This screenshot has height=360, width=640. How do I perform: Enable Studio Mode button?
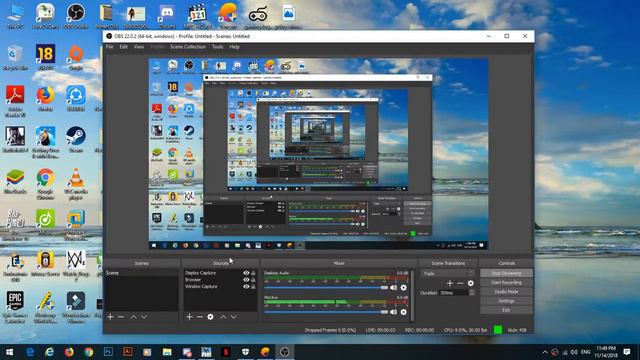tap(506, 292)
